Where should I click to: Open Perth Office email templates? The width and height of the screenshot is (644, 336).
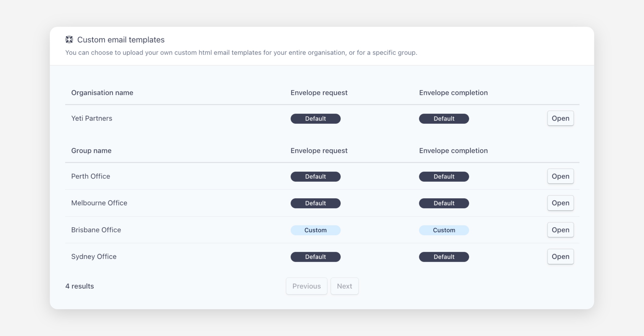point(560,176)
